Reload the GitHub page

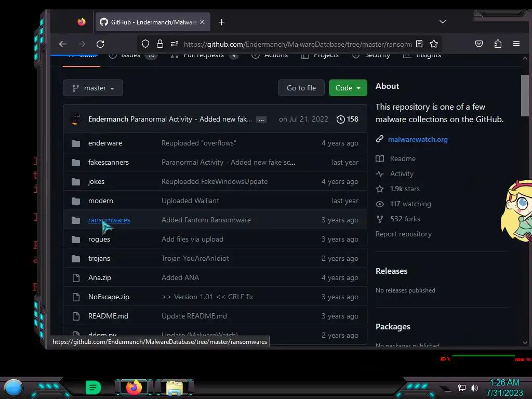tap(100, 44)
